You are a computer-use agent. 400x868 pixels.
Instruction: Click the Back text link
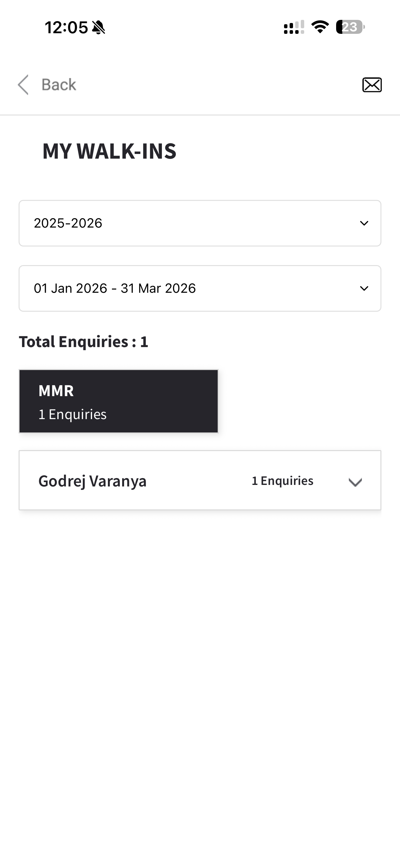[59, 84]
